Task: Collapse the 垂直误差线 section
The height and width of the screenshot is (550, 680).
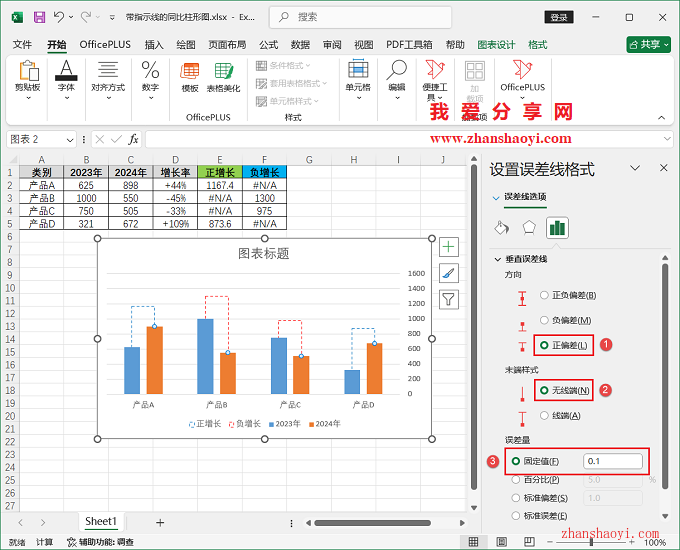Action: click(498, 259)
